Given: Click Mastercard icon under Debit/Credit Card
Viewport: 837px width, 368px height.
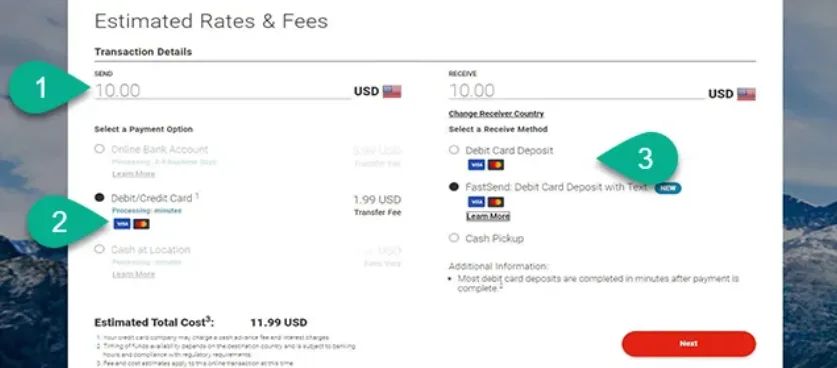Looking at the screenshot, I should (141, 224).
